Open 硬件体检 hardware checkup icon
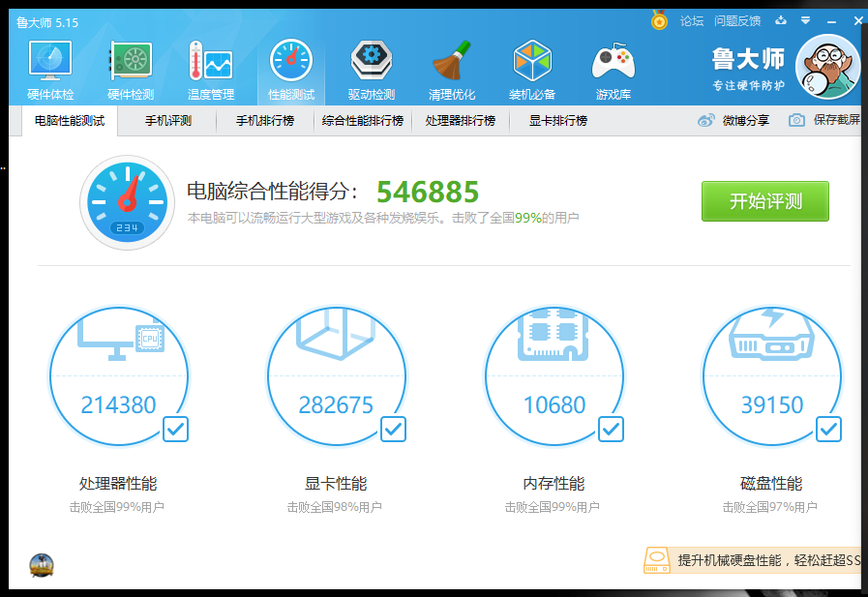 pyautogui.click(x=50, y=68)
